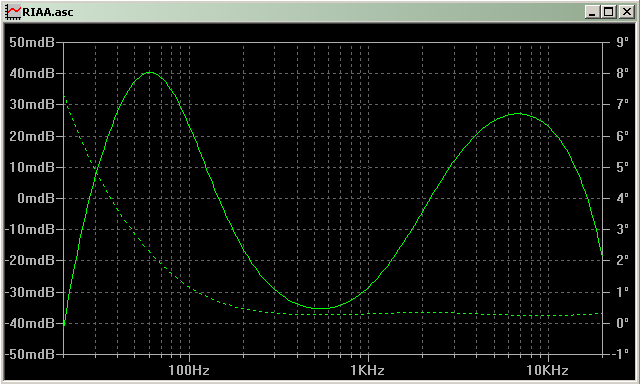This screenshot has height=384, width=640.
Task: Click the -50mdB left axis label
Action: (x=30, y=354)
